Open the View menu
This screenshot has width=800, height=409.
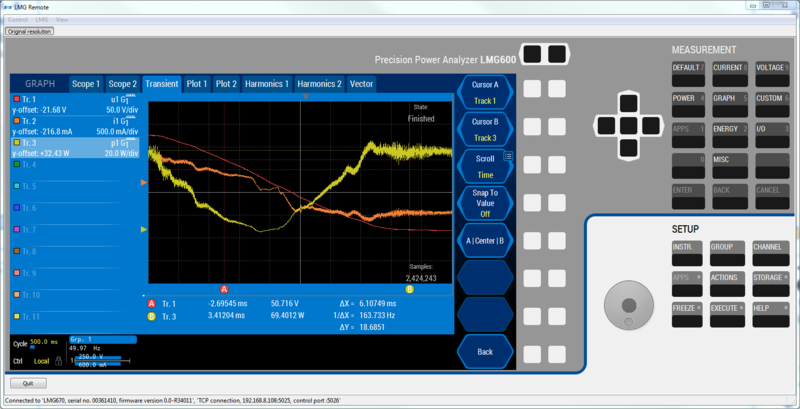point(62,19)
